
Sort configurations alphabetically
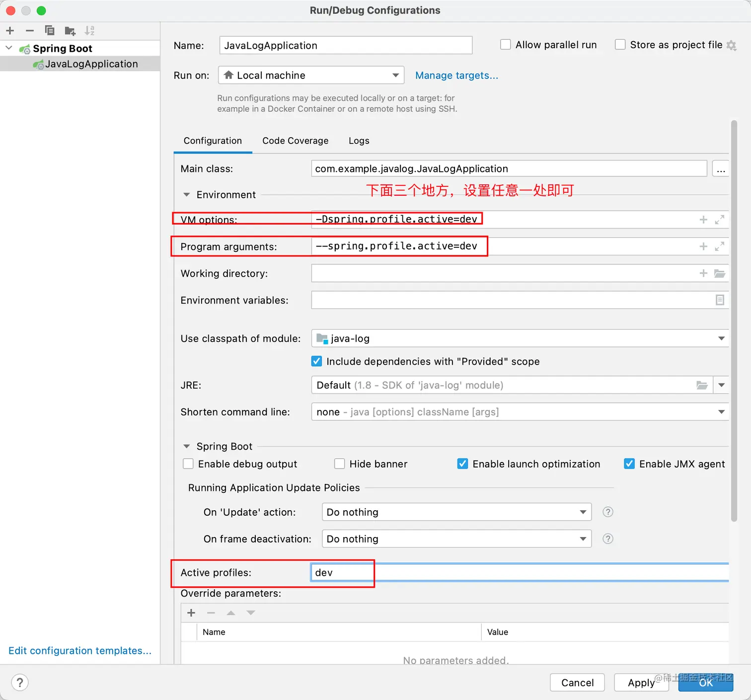point(89,31)
